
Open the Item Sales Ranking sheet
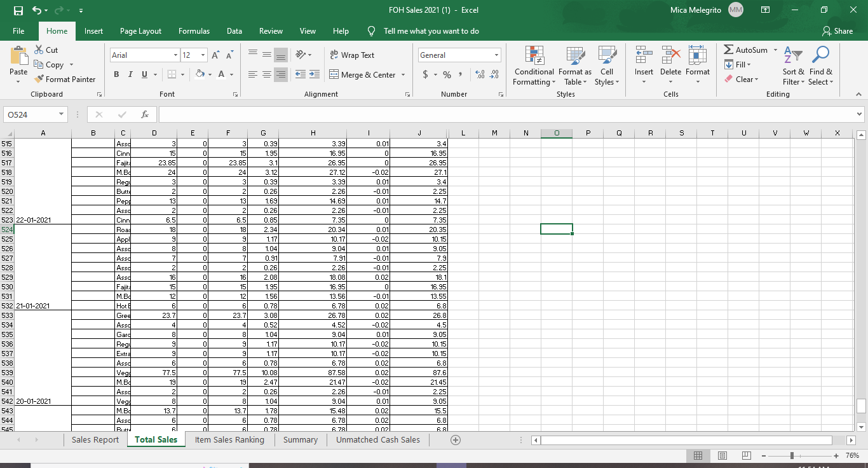[229, 440]
